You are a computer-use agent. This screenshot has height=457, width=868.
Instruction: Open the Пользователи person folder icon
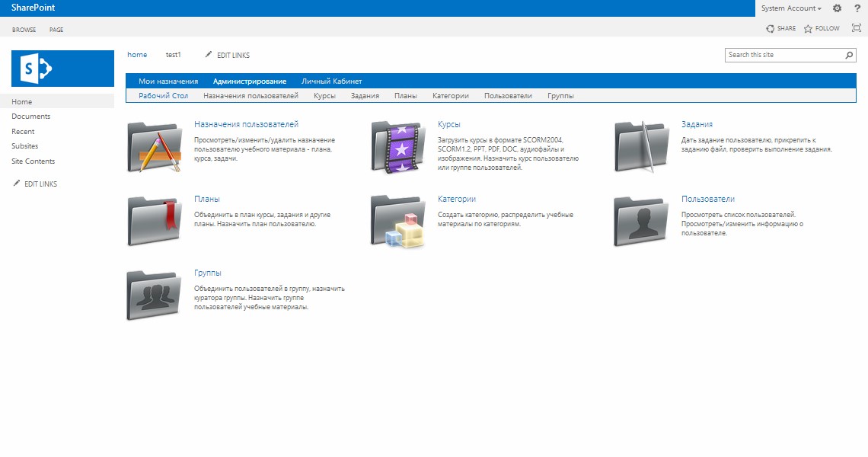point(642,221)
